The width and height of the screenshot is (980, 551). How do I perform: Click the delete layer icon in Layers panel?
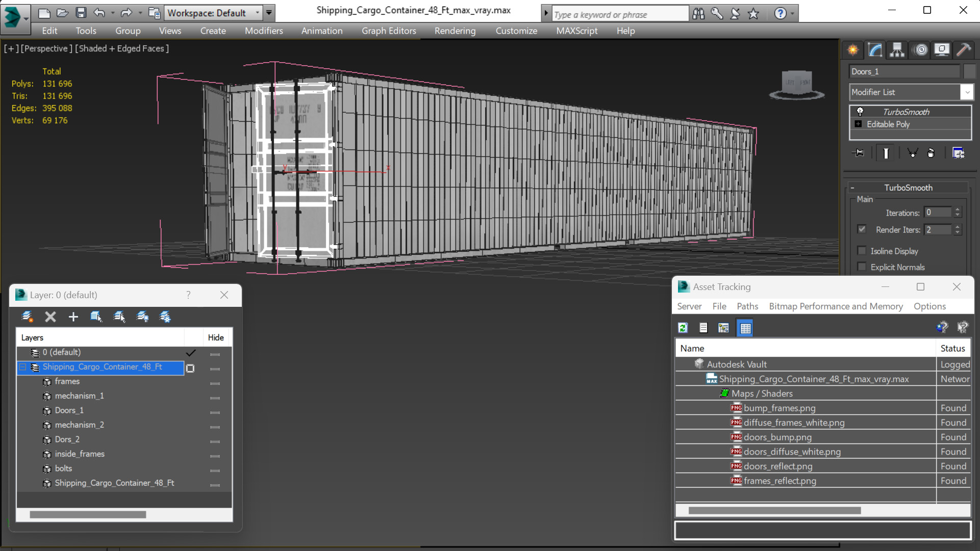[x=51, y=316]
